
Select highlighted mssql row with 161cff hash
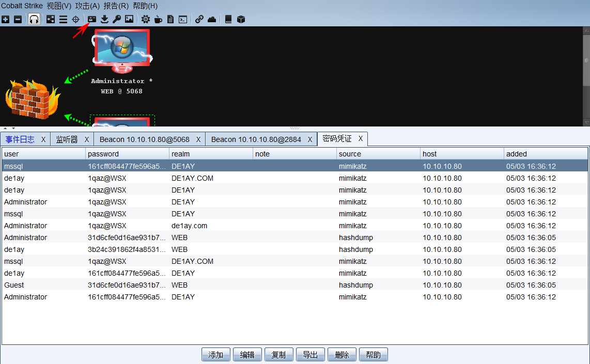click(x=295, y=166)
